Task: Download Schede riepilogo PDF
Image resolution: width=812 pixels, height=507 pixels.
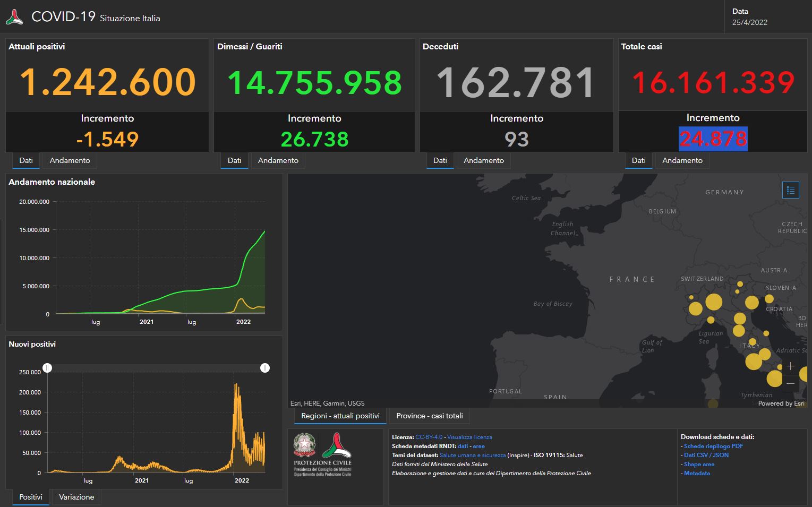Action: point(713,446)
